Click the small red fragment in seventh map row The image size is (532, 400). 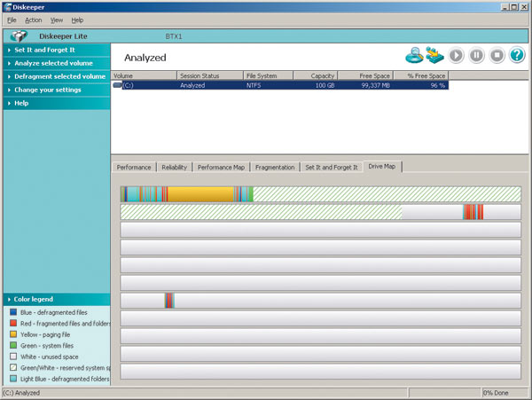point(169,301)
